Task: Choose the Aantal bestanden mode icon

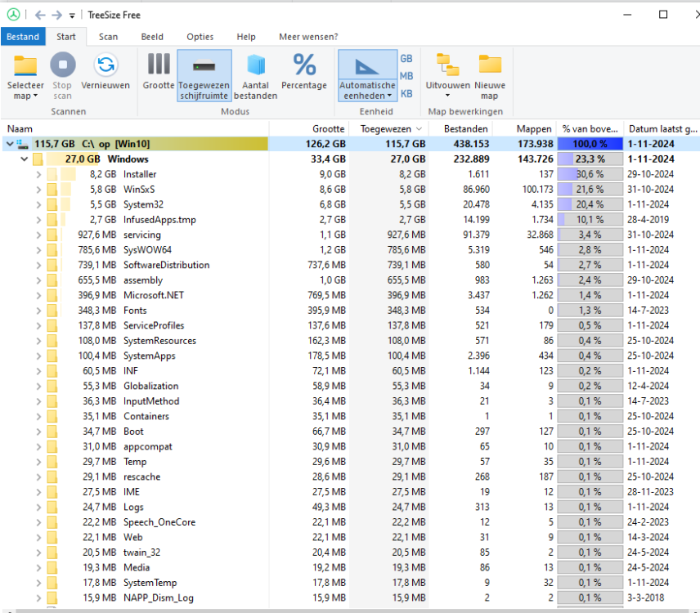Action: pyautogui.click(x=255, y=65)
